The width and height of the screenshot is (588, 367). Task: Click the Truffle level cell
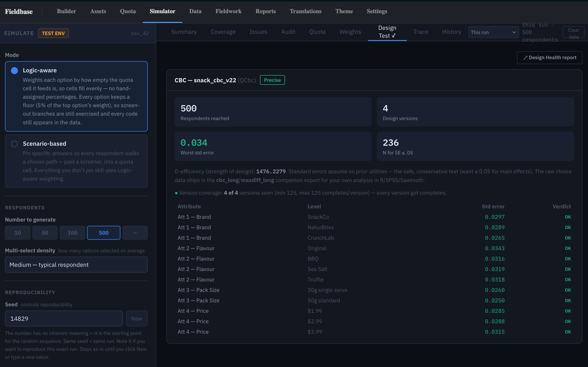pos(315,280)
